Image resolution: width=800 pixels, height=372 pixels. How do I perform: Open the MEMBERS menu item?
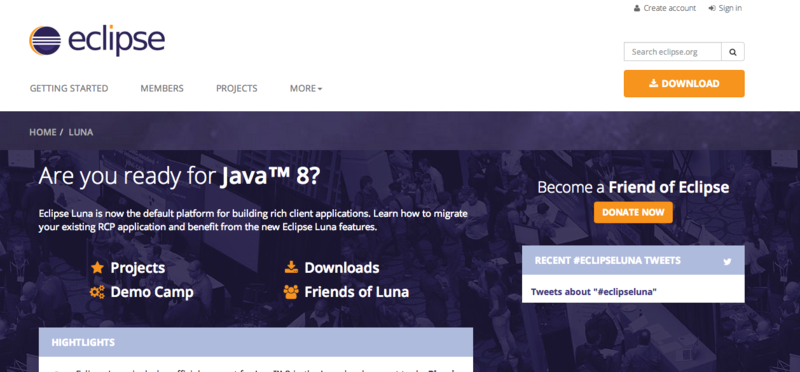[x=162, y=88]
